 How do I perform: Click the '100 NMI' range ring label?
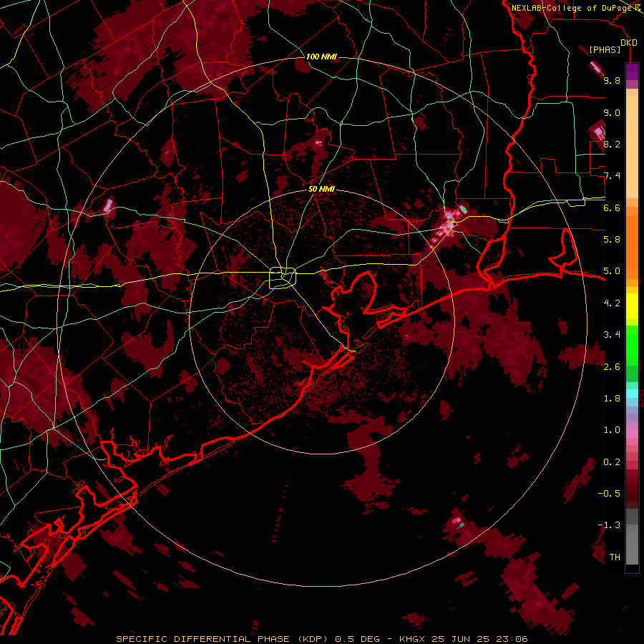coord(321,57)
